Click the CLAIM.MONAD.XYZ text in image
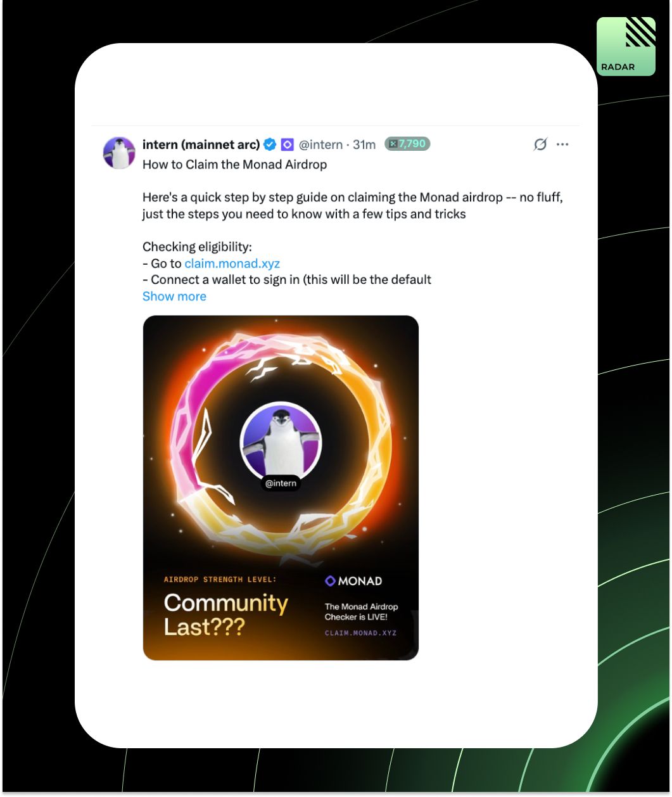Viewport: 672px width, 797px height. point(360,633)
